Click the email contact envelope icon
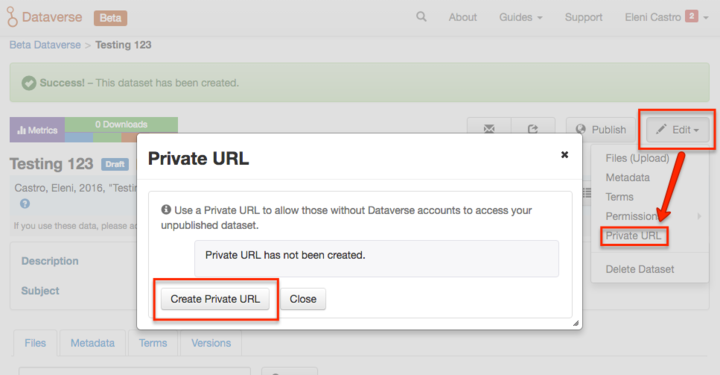 point(489,129)
